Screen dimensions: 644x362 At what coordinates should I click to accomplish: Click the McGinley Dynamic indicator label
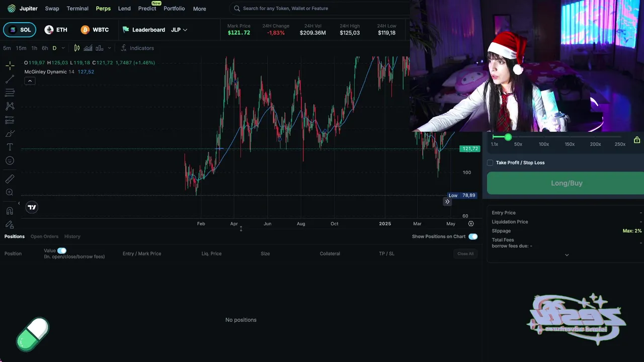[46, 72]
